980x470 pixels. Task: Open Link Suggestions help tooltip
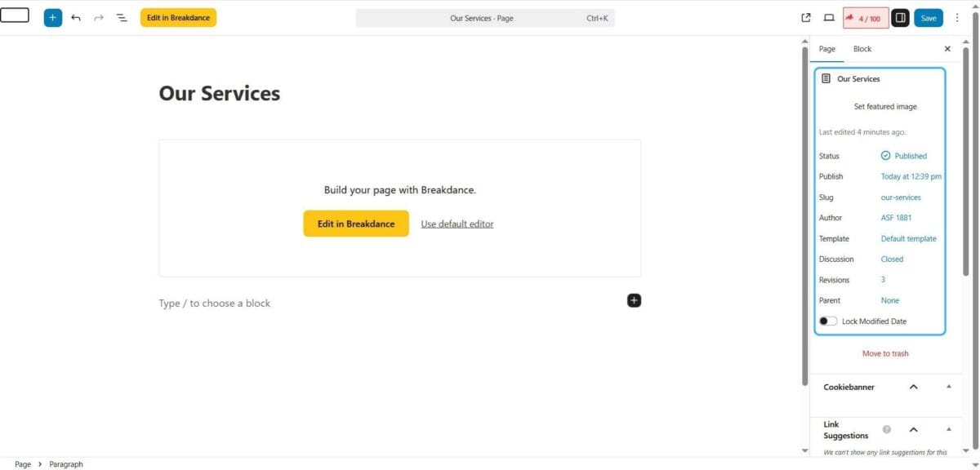(x=886, y=429)
